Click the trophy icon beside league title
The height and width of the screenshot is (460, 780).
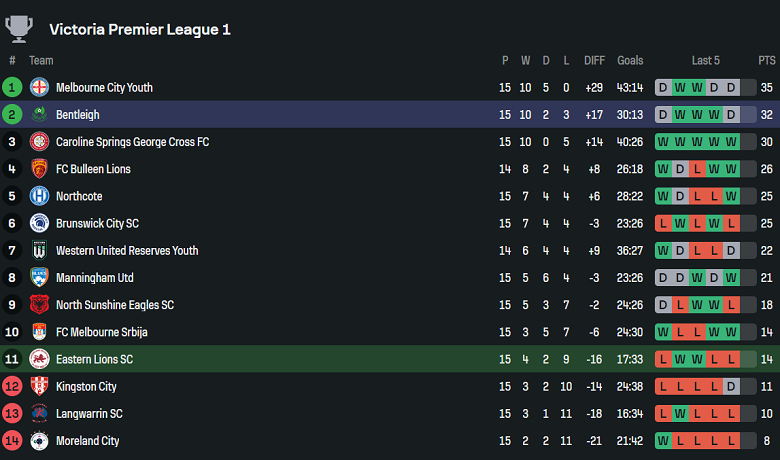19,28
